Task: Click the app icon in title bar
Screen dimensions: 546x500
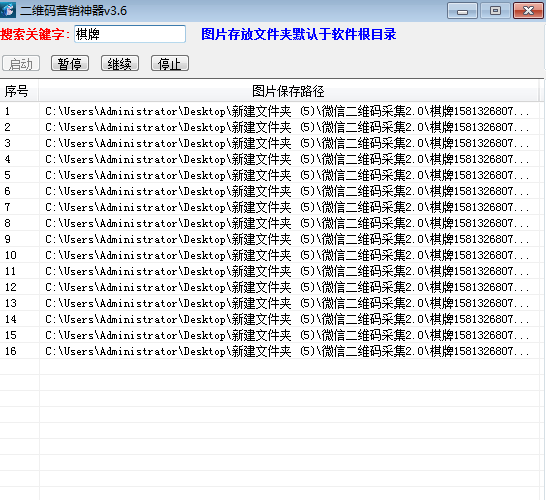Action: click(8, 10)
